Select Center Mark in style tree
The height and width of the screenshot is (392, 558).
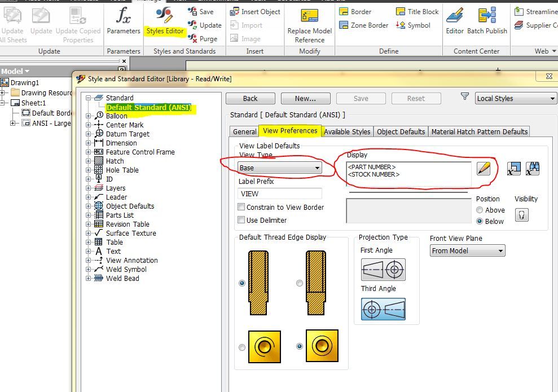pos(125,125)
